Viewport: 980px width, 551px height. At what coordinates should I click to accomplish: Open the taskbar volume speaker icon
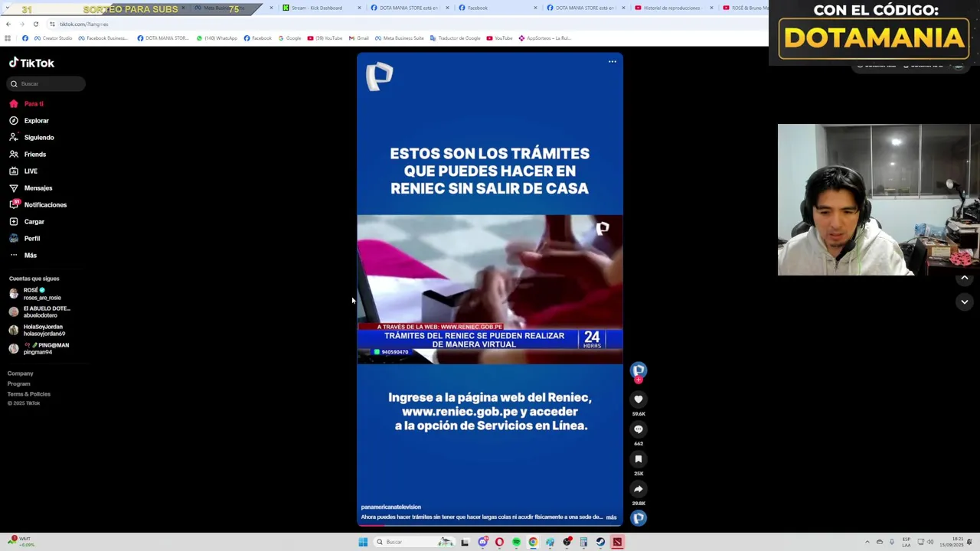click(x=930, y=542)
